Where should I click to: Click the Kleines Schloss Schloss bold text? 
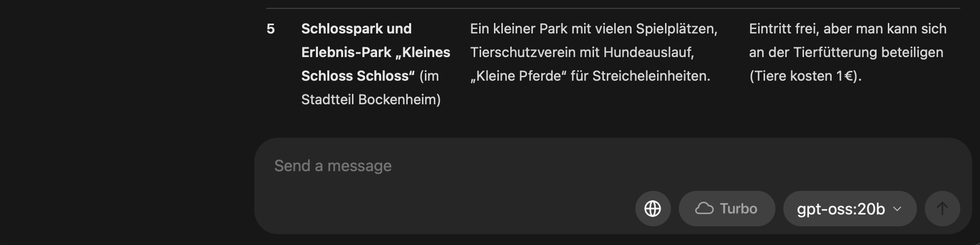point(376,64)
